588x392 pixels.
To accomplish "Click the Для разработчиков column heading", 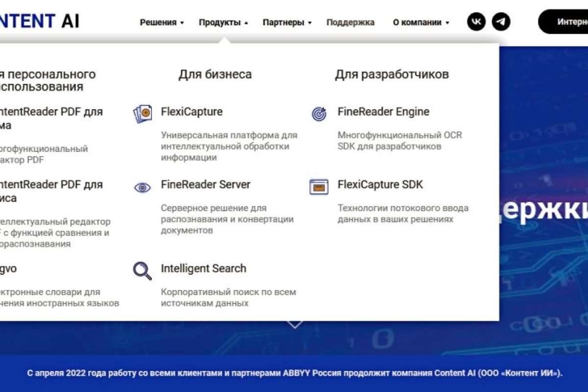I will pyautogui.click(x=392, y=74).
